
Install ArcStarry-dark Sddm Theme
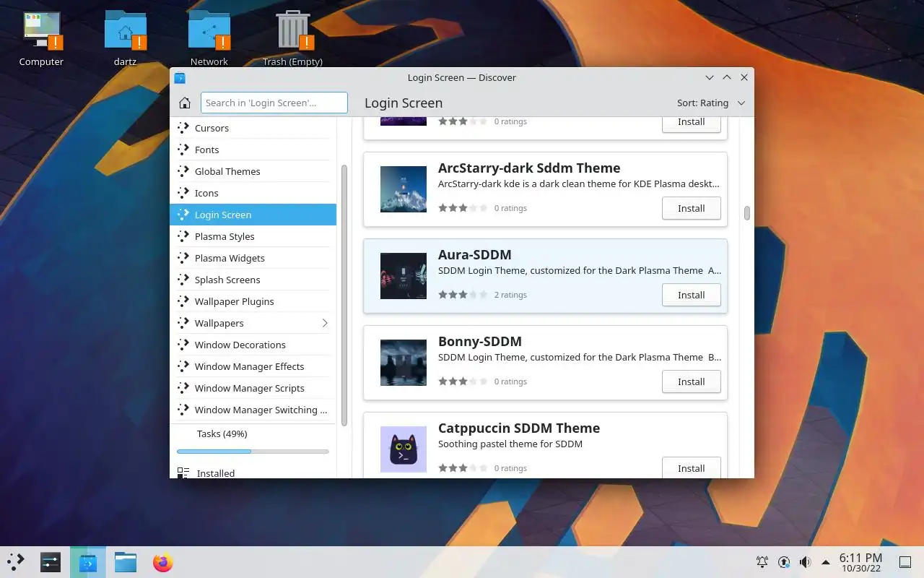click(x=691, y=208)
